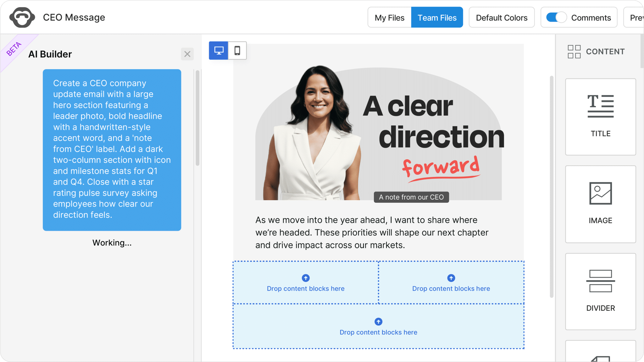This screenshot has width=644, height=362.
Task: Click the AI Builder chat scrollbar
Action: click(197, 118)
